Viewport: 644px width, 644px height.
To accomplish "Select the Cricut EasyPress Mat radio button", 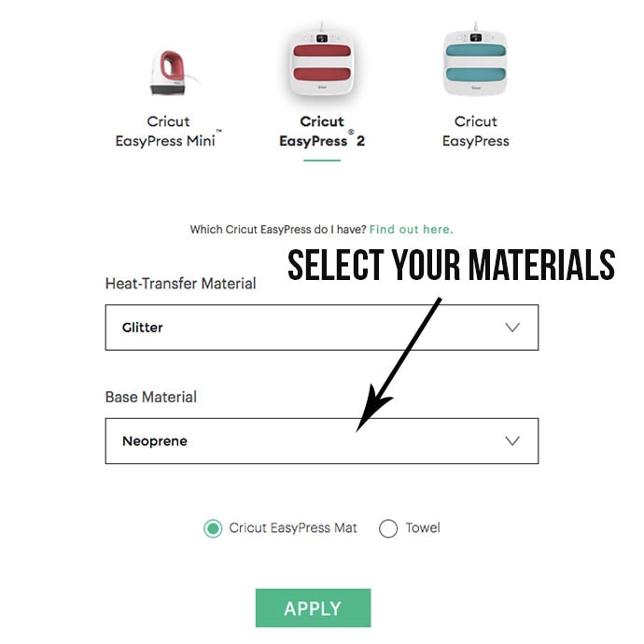I will coord(213,528).
